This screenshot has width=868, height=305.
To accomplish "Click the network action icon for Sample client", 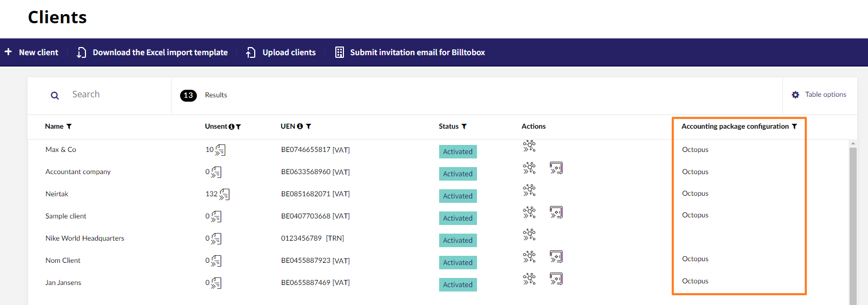I will 529,213.
